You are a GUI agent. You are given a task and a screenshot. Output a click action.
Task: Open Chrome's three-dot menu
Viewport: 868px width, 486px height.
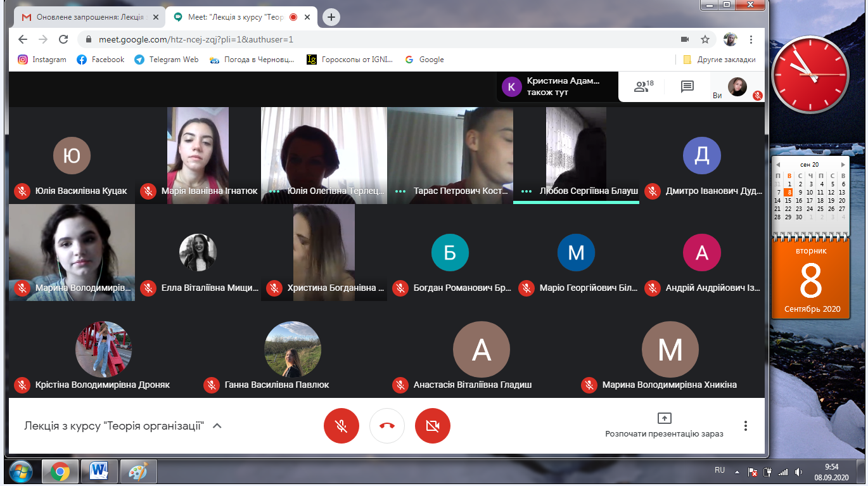pyautogui.click(x=751, y=39)
